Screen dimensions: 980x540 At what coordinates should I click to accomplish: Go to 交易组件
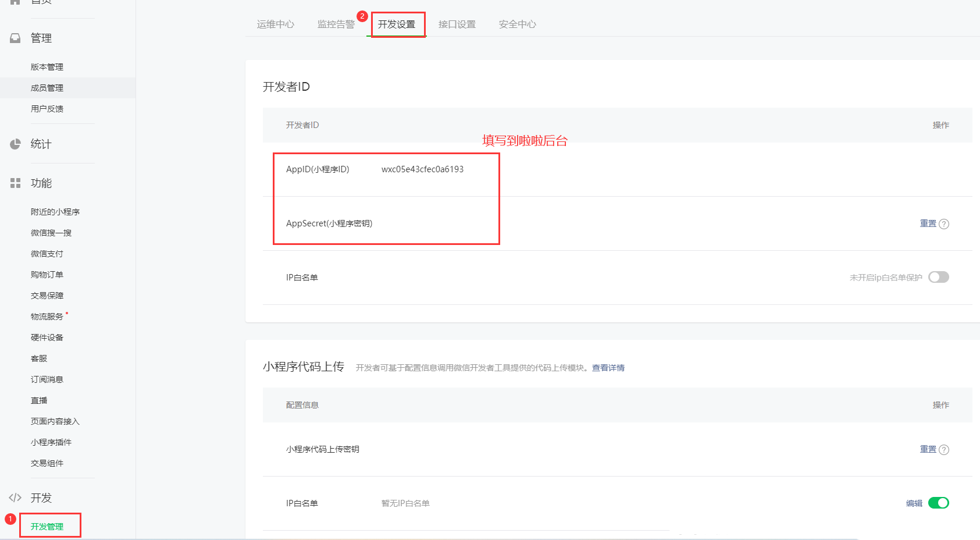coord(47,463)
